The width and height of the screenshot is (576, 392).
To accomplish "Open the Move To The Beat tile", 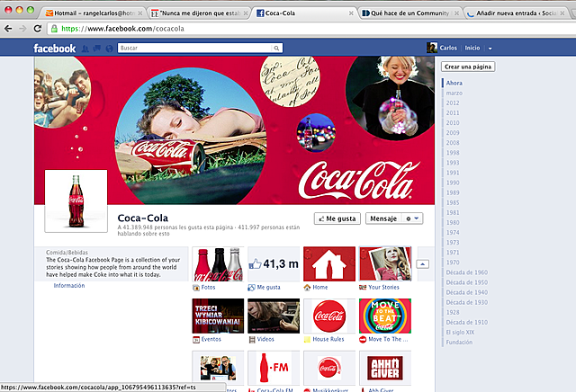I will click(x=385, y=316).
